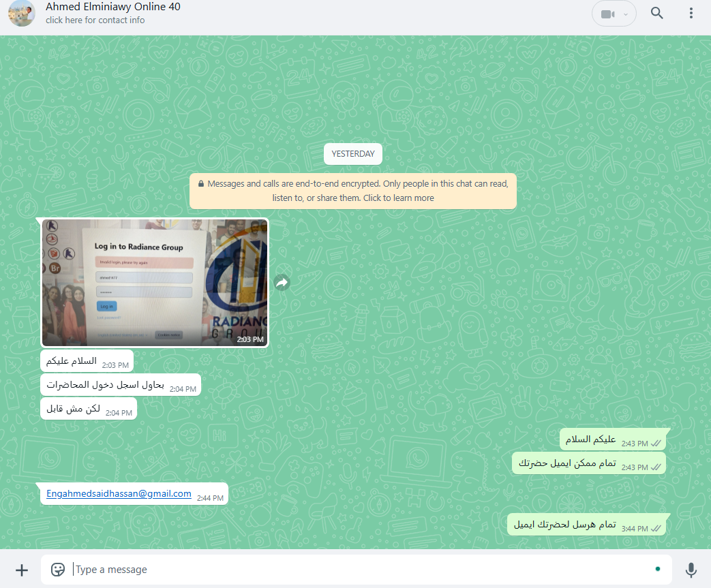Image resolution: width=711 pixels, height=588 pixels.
Task: Click the Type a message field
Action: pyautogui.click(x=356, y=570)
